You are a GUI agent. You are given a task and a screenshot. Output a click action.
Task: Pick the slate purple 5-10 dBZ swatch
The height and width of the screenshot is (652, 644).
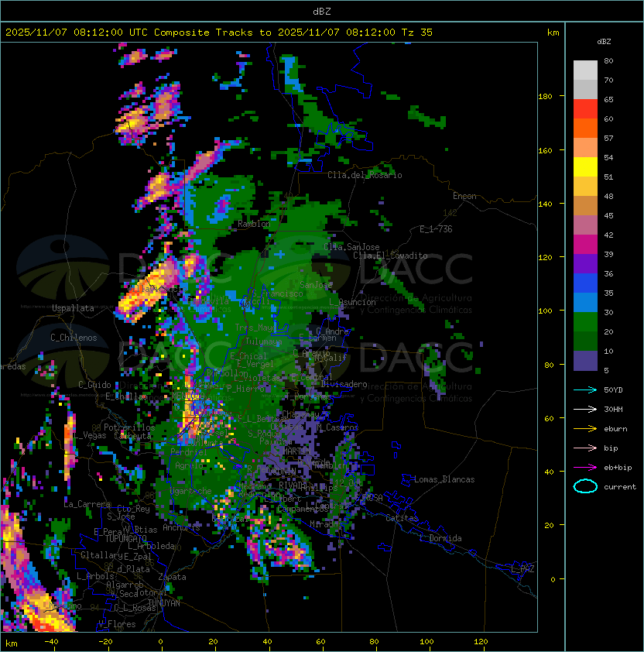coord(585,361)
